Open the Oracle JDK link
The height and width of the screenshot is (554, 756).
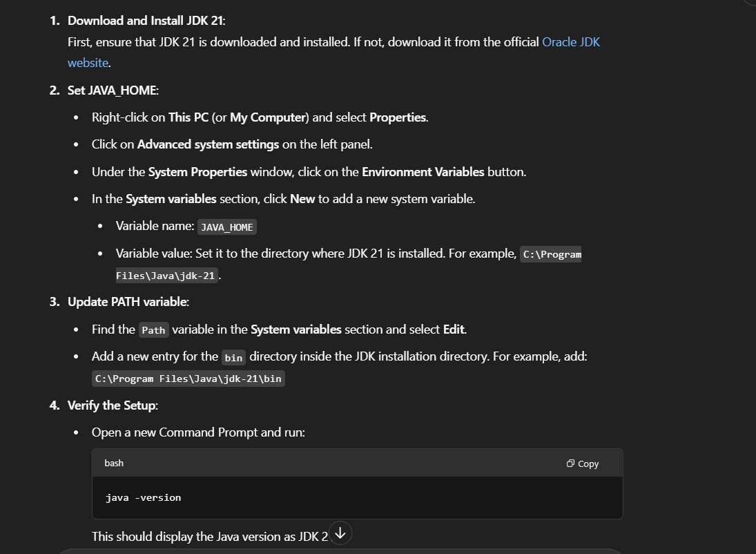point(571,42)
